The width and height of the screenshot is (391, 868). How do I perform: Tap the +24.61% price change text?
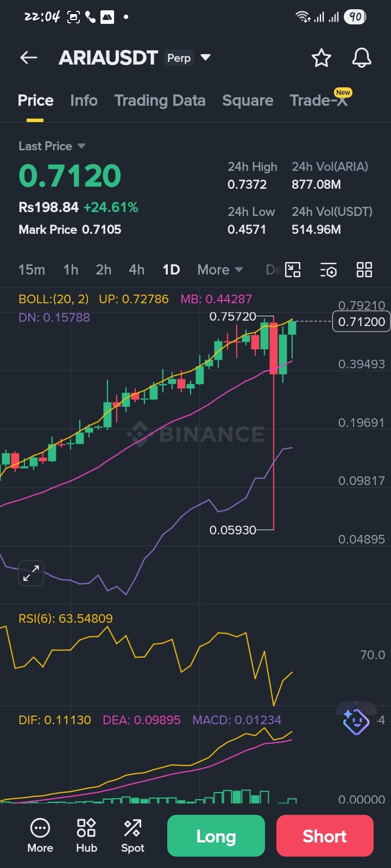pos(111,207)
